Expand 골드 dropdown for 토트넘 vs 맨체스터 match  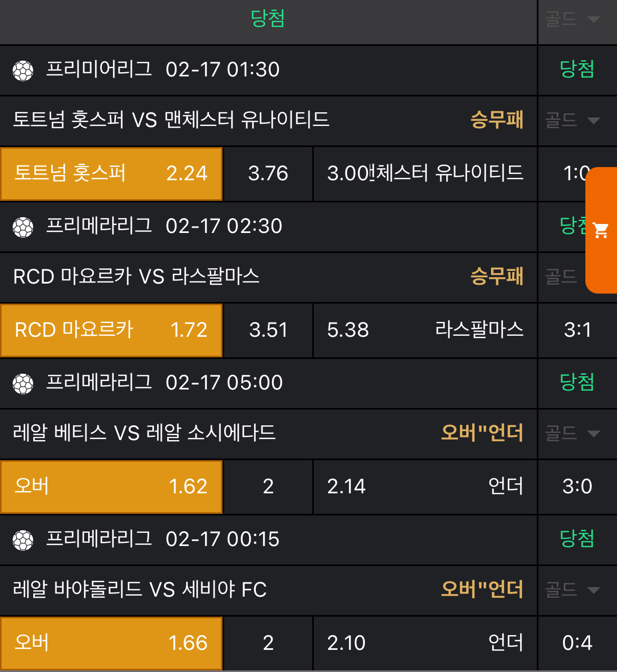pyautogui.click(x=573, y=120)
